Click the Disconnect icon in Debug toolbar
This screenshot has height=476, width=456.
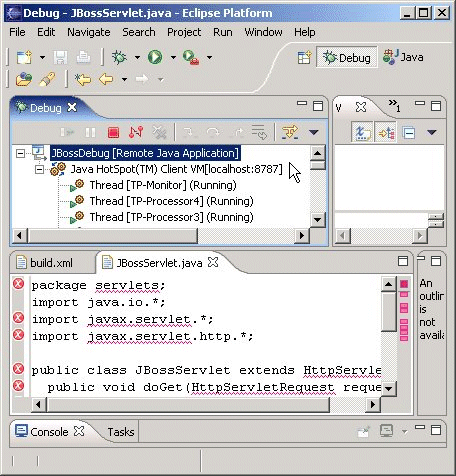[136, 132]
